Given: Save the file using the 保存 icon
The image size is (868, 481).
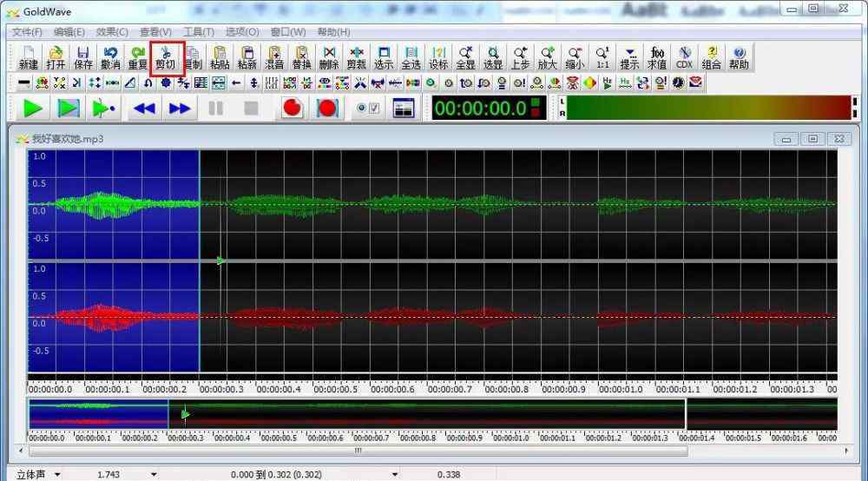Looking at the screenshot, I should click(x=83, y=57).
